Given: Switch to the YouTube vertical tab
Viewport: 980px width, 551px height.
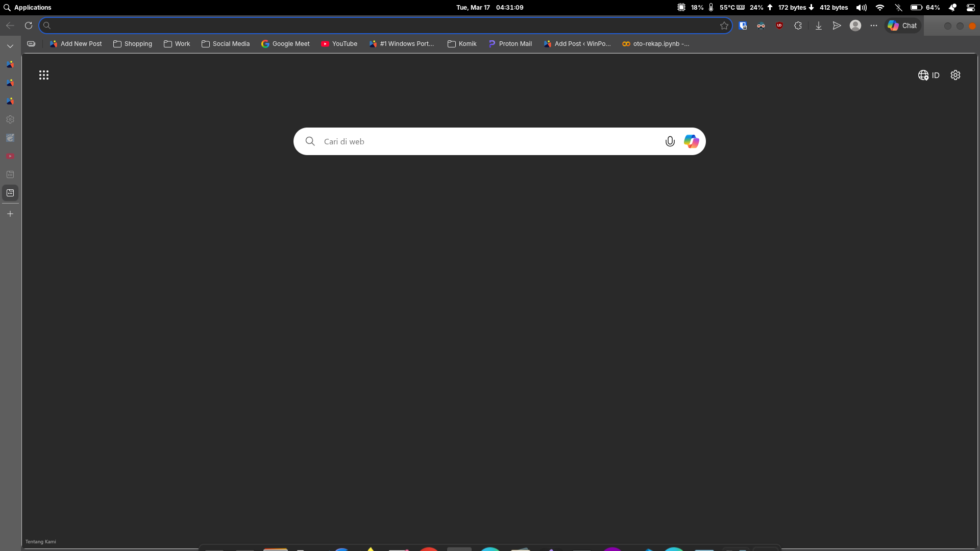Looking at the screenshot, I should [x=10, y=156].
